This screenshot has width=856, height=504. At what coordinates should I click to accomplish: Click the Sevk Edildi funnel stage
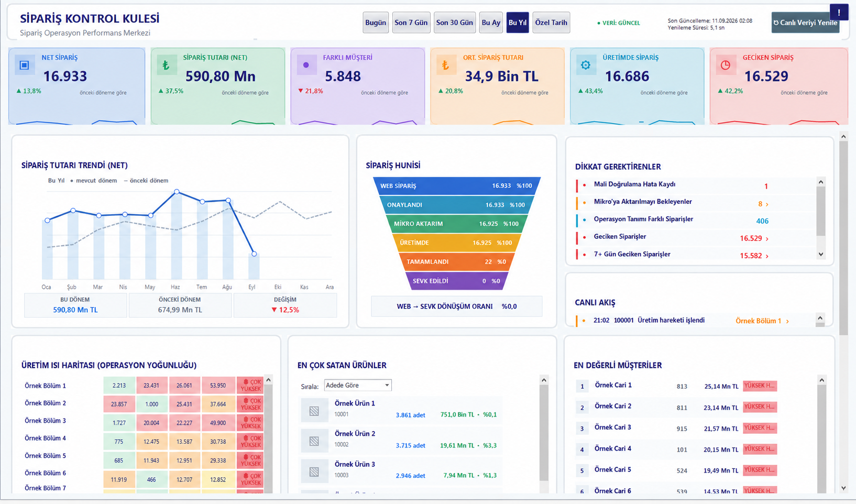click(x=457, y=281)
